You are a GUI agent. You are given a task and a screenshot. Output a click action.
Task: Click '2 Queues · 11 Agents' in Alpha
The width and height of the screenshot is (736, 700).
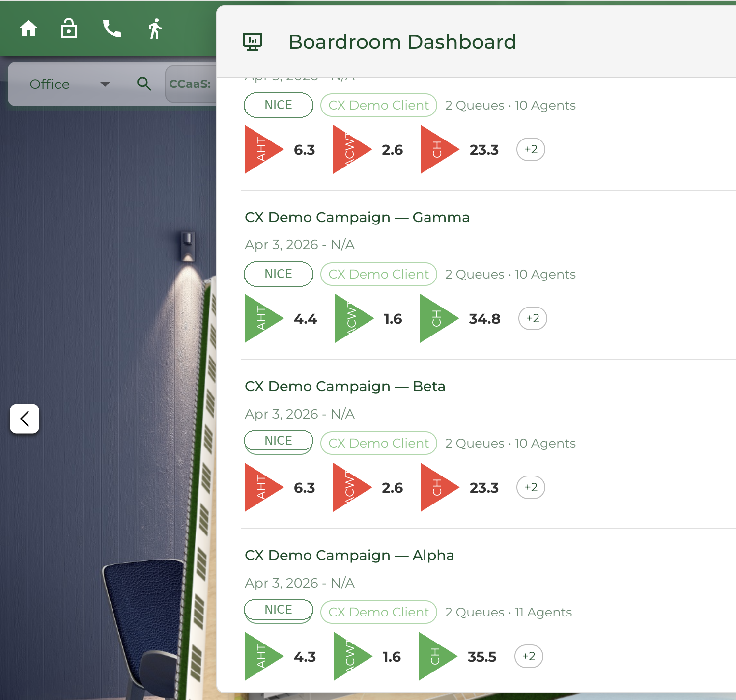[509, 612]
